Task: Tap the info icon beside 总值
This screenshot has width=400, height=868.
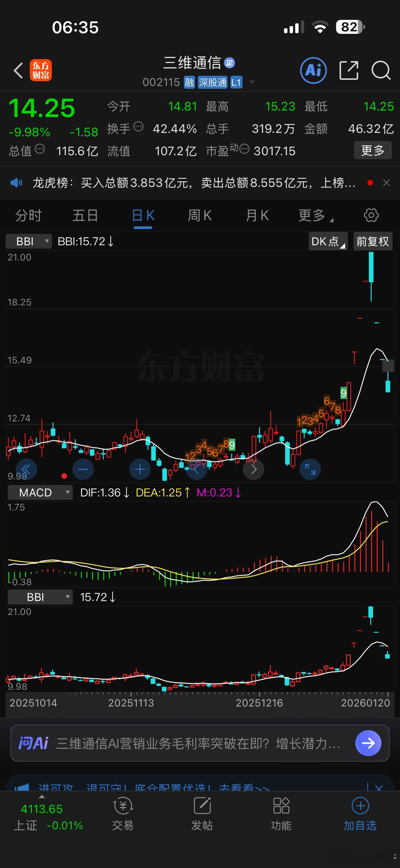Action: (40, 149)
